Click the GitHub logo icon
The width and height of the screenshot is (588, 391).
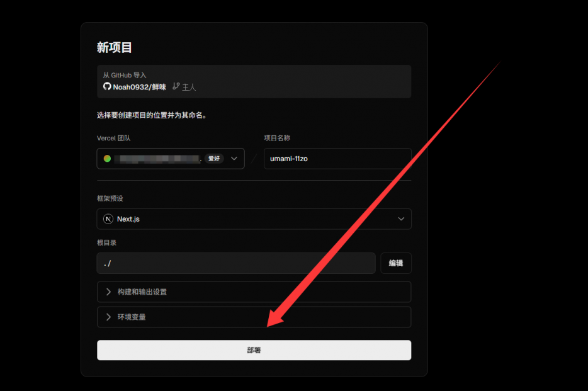(107, 87)
